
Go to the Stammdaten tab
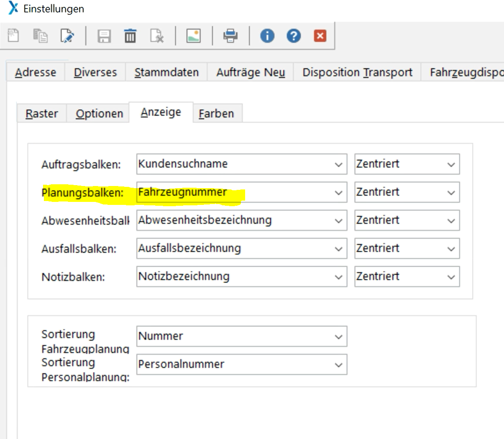166,73
